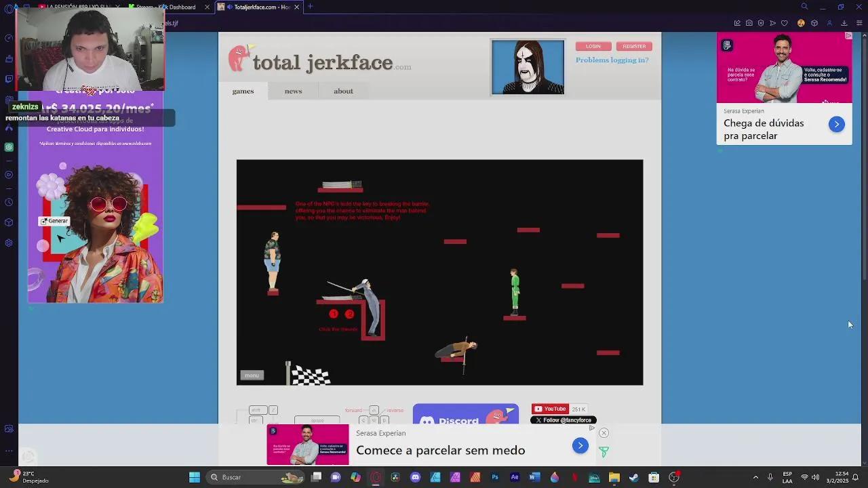Open the settings gear in the left sidebar
868x488 pixels.
click(x=9, y=242)
